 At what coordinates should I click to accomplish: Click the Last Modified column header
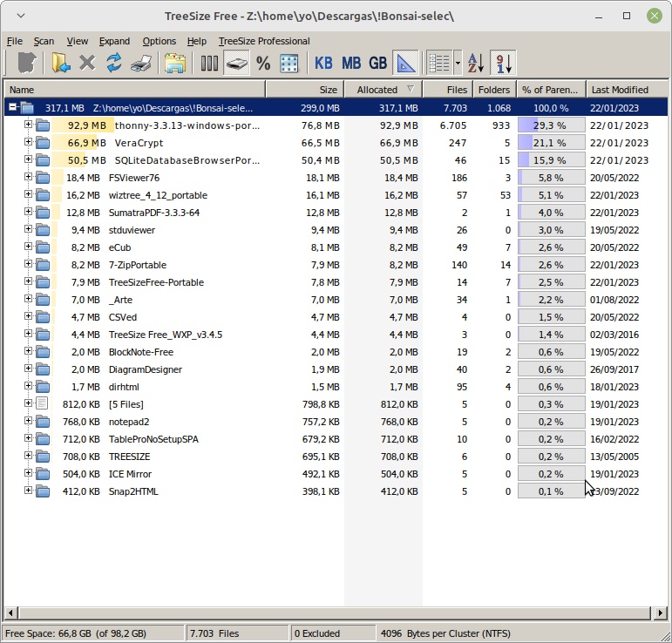tap(620, 90)
